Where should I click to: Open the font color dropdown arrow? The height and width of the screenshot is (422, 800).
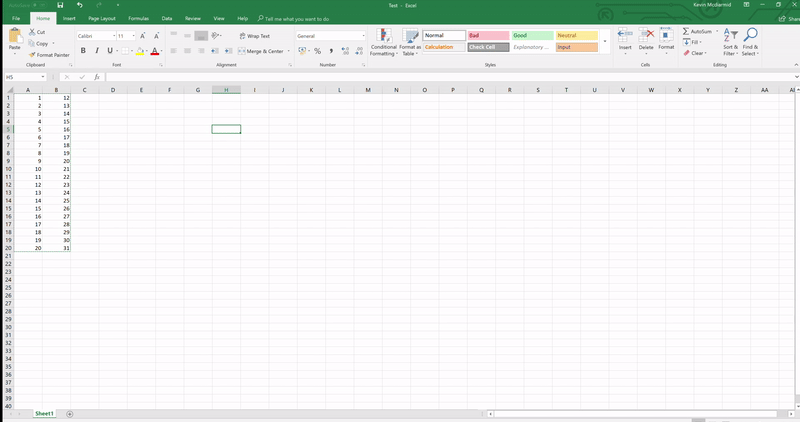pos(162,51)
